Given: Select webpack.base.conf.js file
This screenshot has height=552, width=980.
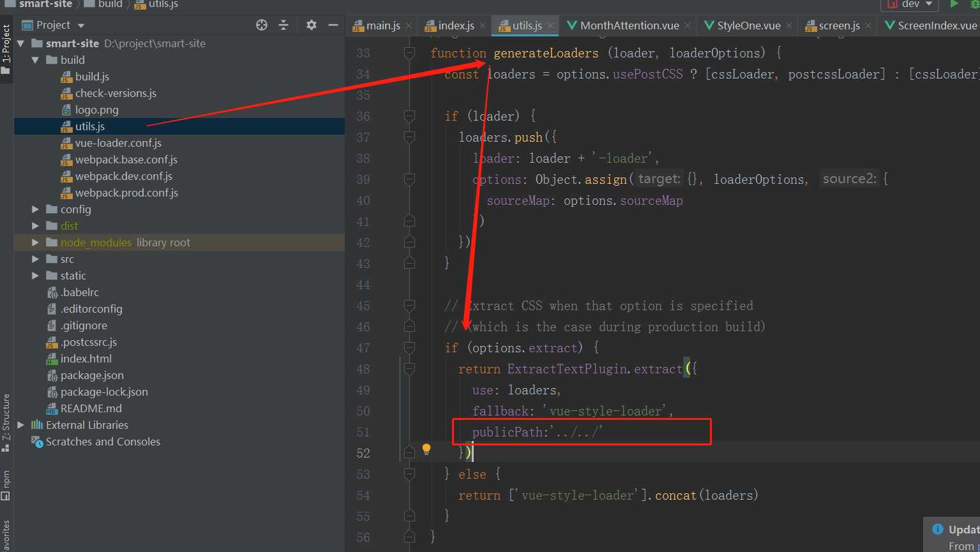Looking at the screenshot, I should pos(126,160).
